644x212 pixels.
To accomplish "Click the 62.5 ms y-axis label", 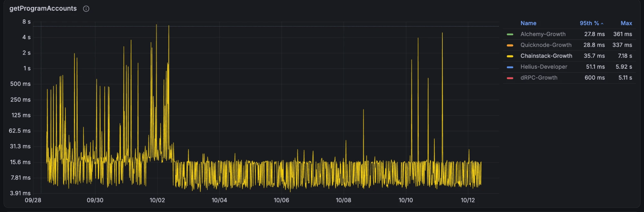I will point(20,131).
